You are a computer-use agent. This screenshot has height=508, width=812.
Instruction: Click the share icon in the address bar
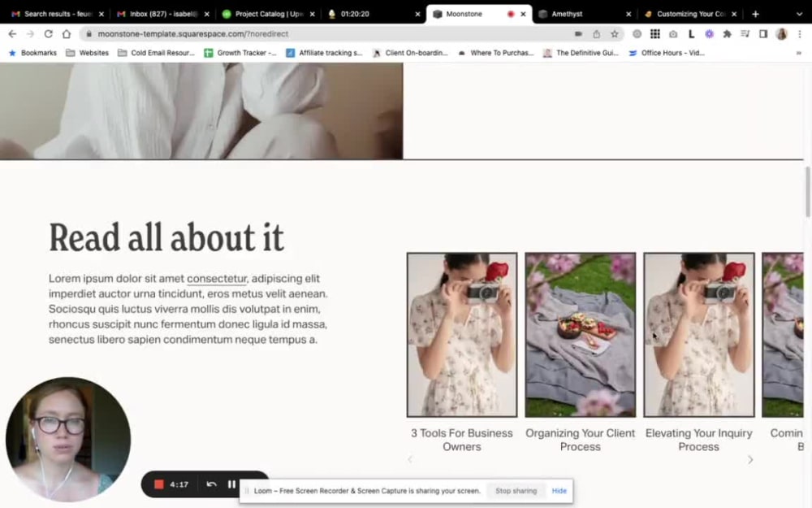click(596, 35)
